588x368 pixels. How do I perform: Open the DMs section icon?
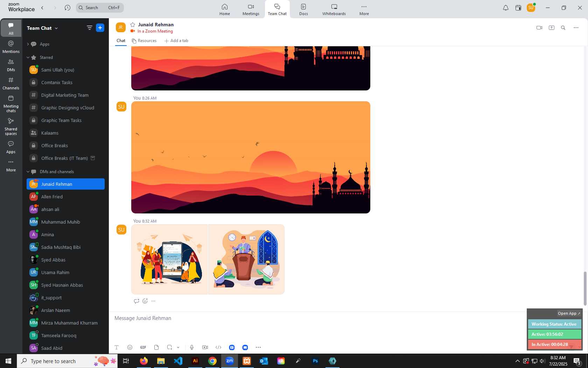point(11,65)
